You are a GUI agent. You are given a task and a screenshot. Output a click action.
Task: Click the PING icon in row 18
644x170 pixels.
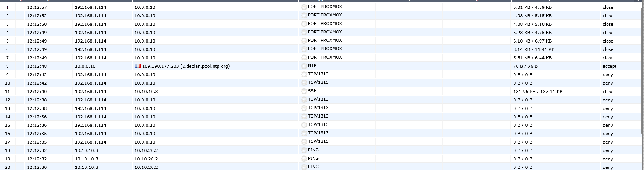(x=304, y=150)
